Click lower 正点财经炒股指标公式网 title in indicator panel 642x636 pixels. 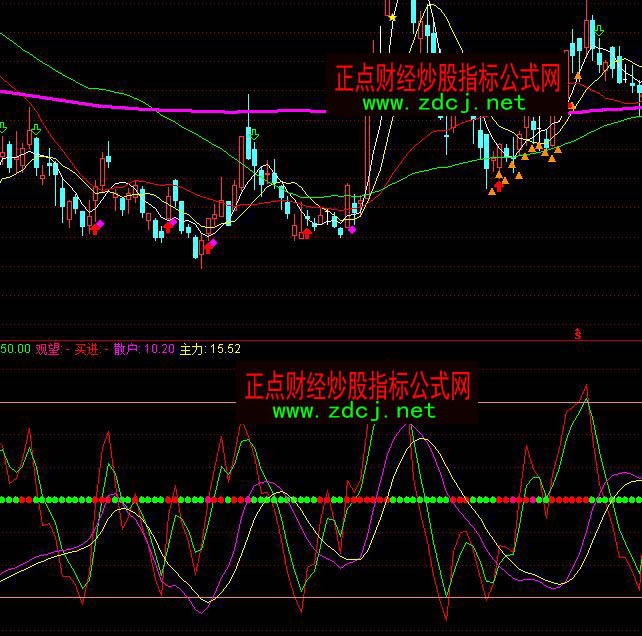356,385
